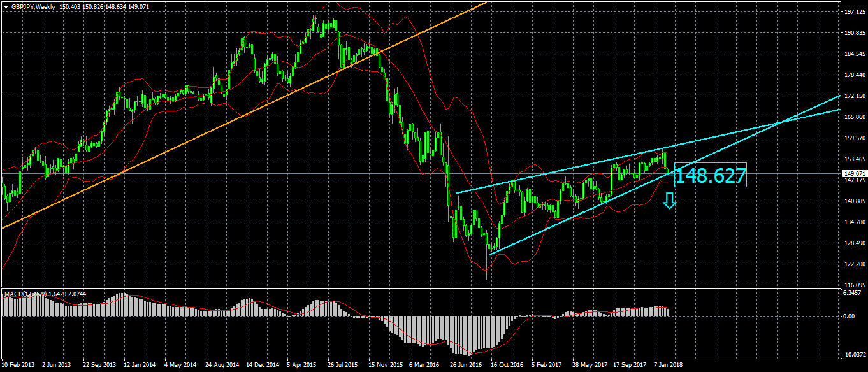Click the 149.071 current price tag
This screenshot has height=372, width=868.
[852, 173]
